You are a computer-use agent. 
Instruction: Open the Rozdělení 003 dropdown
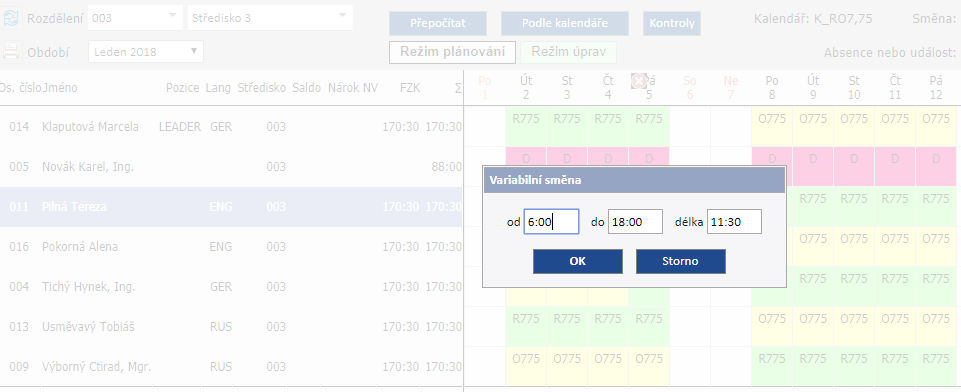(135, 18)
